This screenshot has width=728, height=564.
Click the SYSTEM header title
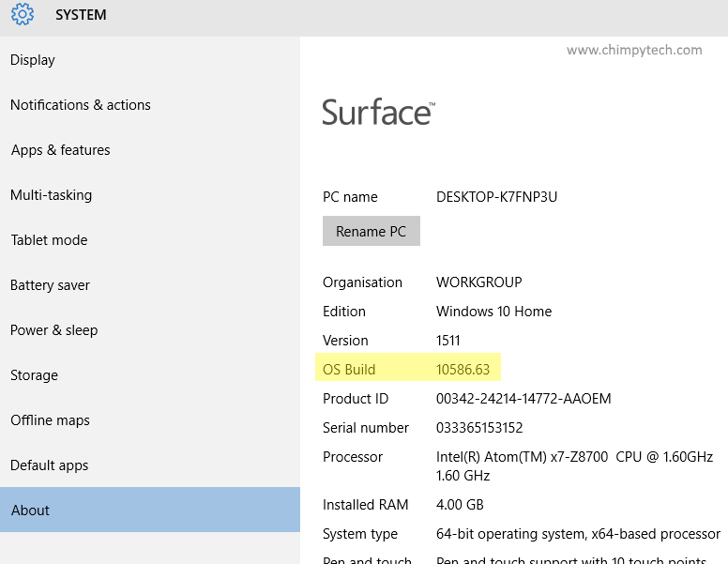(x=81, y=15)
